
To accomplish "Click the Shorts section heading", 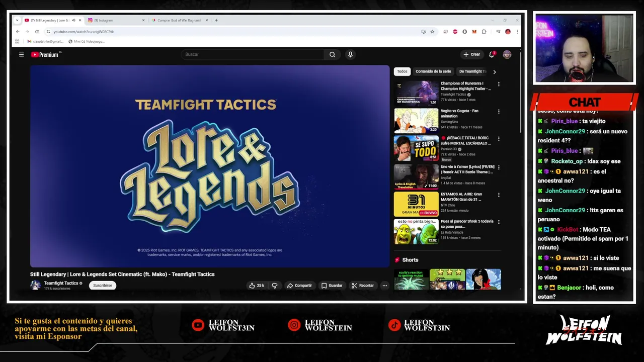I will click(x=410, y=260).
